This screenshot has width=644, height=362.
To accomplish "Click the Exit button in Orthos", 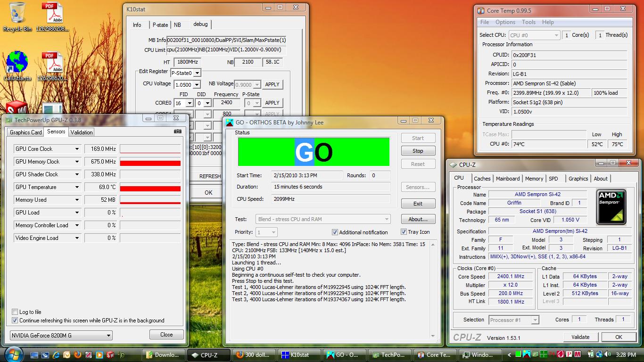I will point(418,204).
